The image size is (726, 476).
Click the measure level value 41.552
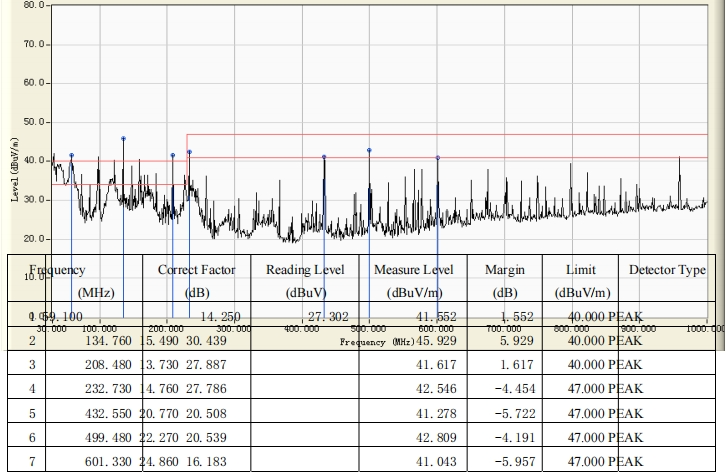pos(436,317)
